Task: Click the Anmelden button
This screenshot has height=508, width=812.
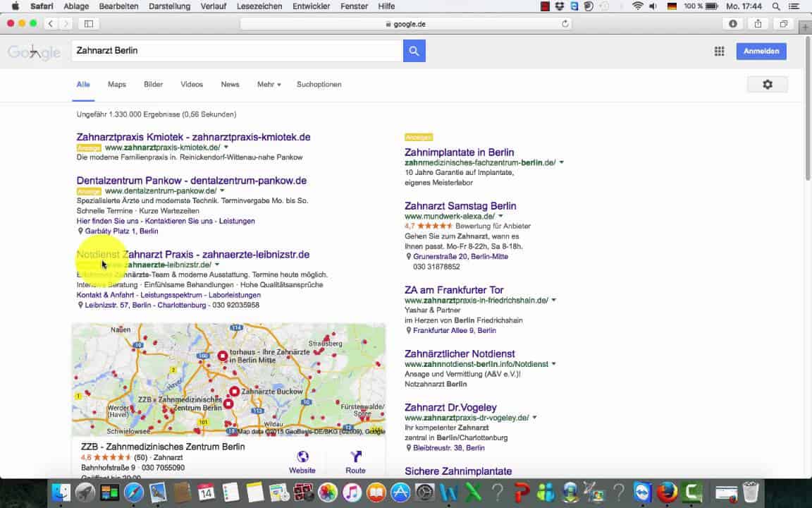Action: pos(761,51)
